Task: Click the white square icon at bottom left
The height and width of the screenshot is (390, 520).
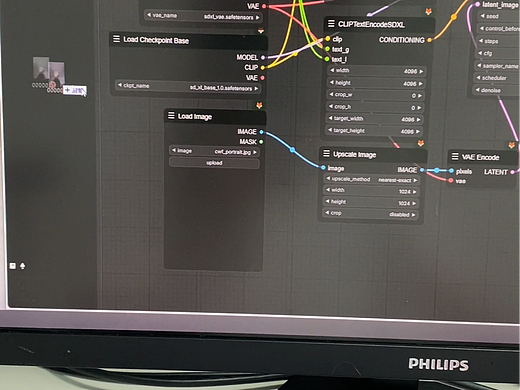Action: pos(12,266)
